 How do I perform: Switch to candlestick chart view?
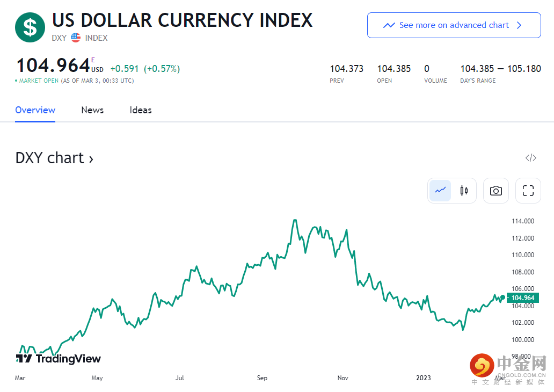pos(464,191)
